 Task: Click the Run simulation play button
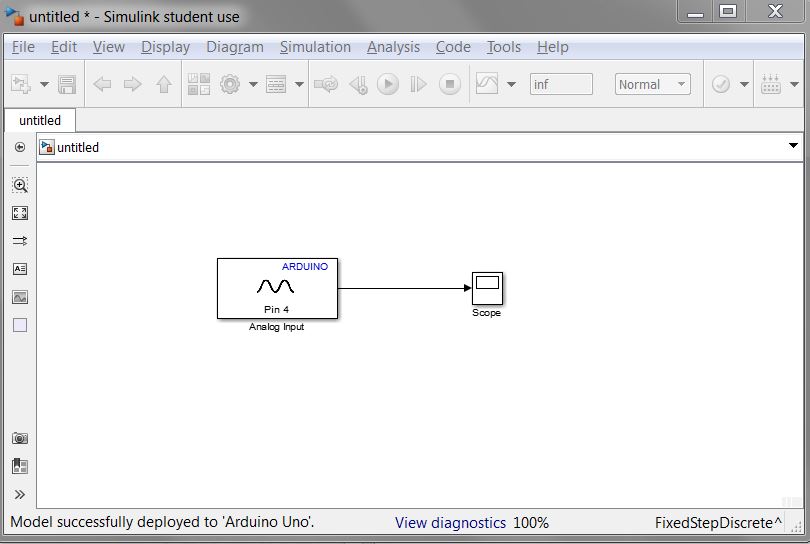387,85
